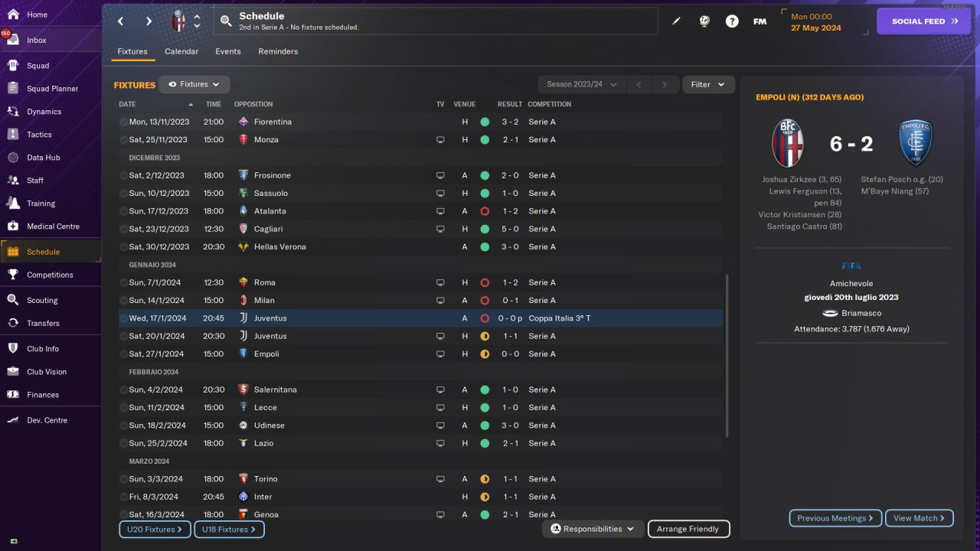Click the Bologna club badge in top bar
980x551 pixels.
(x=179, y=21)
